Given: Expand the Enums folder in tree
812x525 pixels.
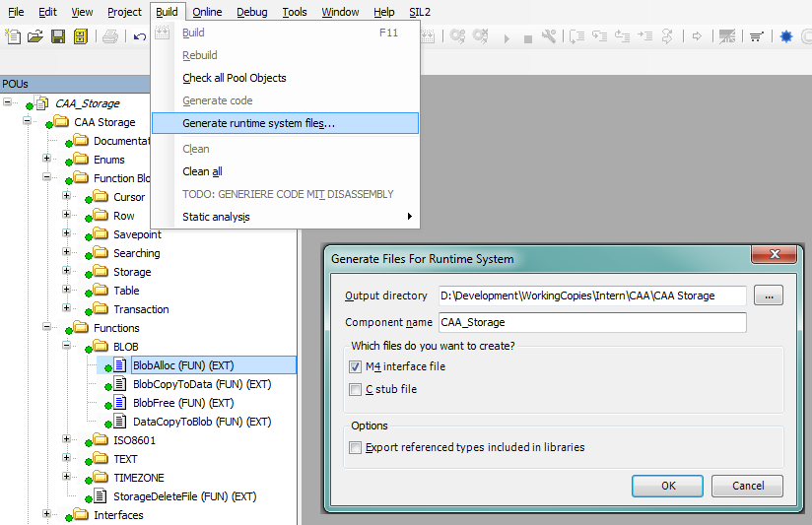Looking at the screenshot, I should pos(46,159).
